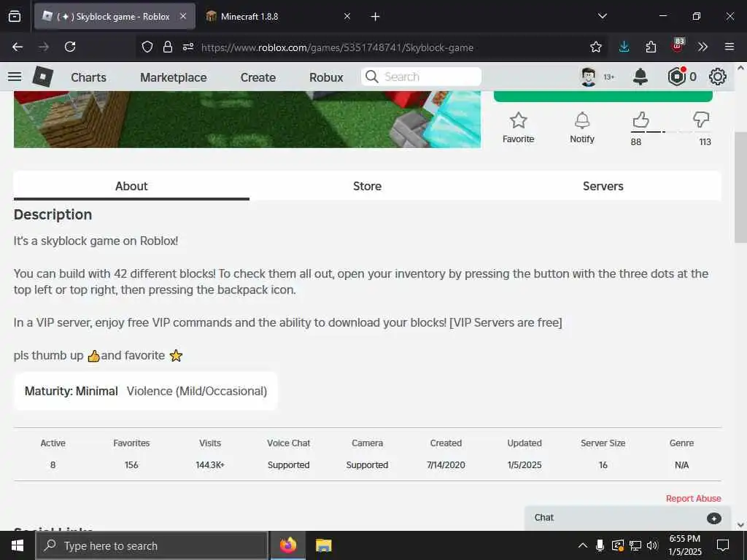Reload the Roblox page
Viewport: 747px width, 560px height.
coord(70,47)
